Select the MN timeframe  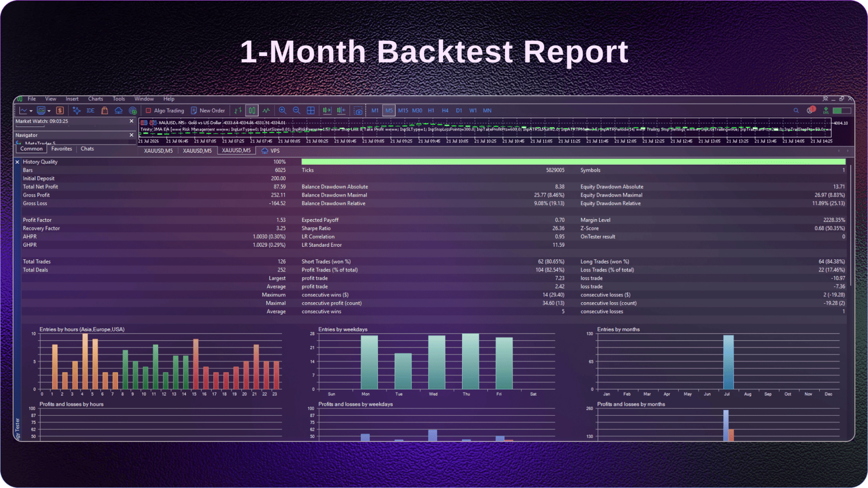coord(487,111)
